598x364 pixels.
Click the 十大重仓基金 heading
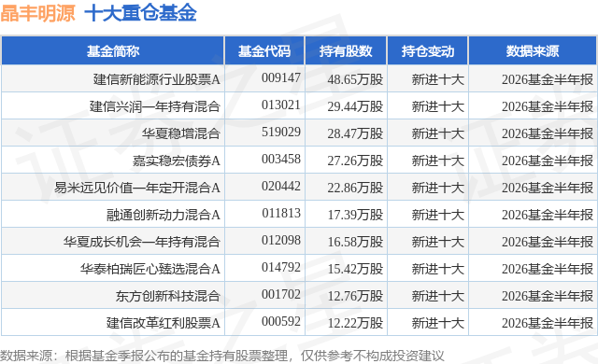(140, 13)
